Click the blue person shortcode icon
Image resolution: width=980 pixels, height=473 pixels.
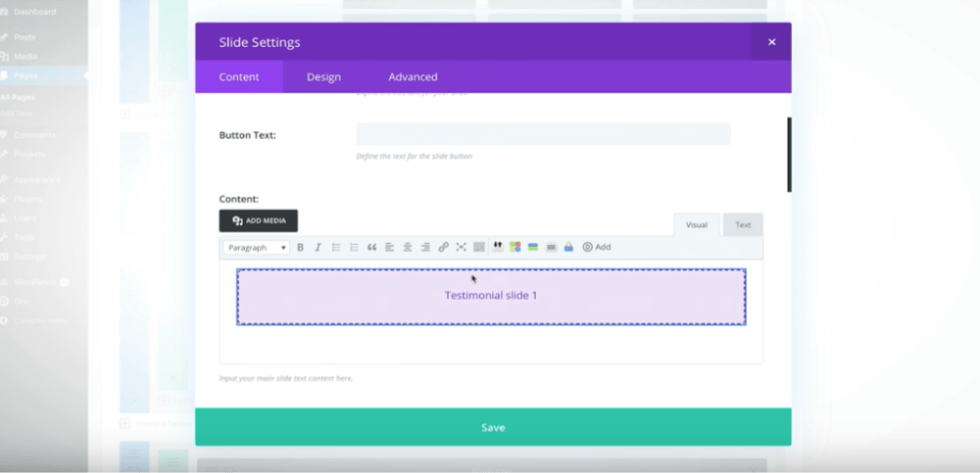(568, 247)
